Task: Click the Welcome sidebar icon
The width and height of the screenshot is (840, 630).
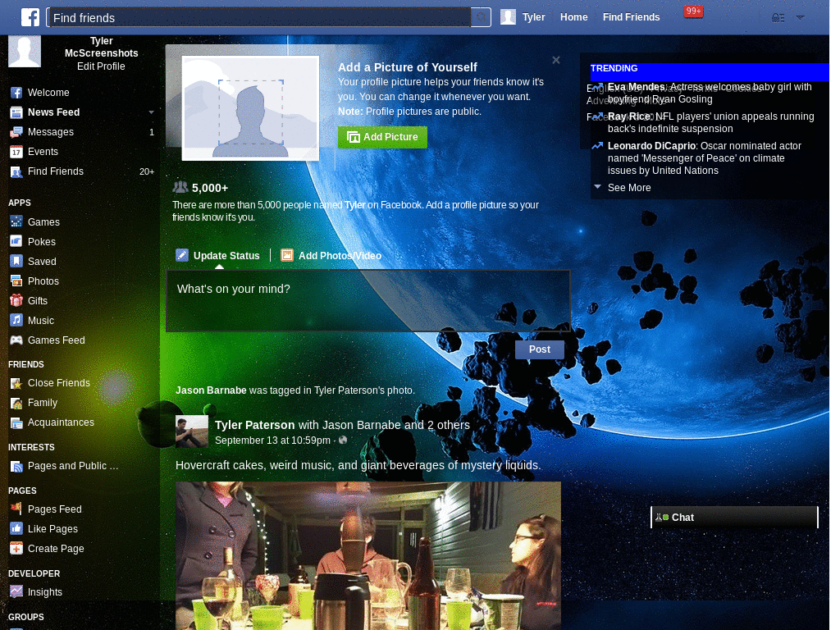Action: click(16, 93)
